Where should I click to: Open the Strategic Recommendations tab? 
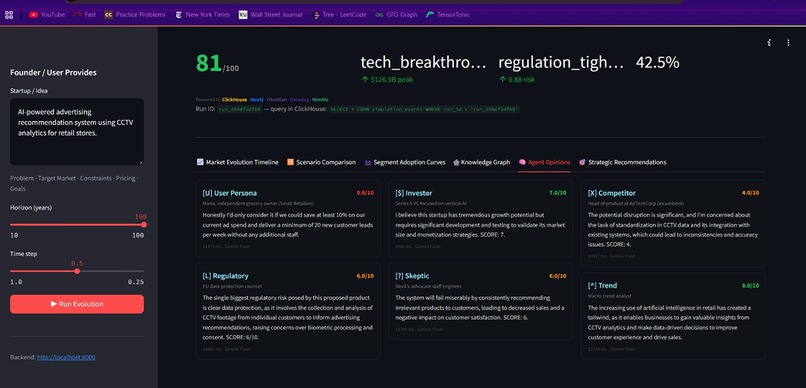[622, 162]
